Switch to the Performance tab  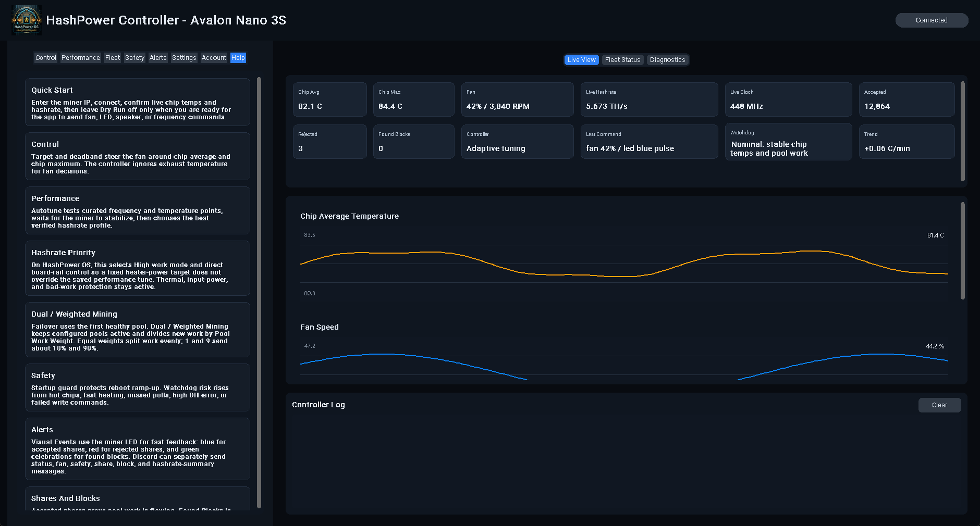(x=80, y=58)
